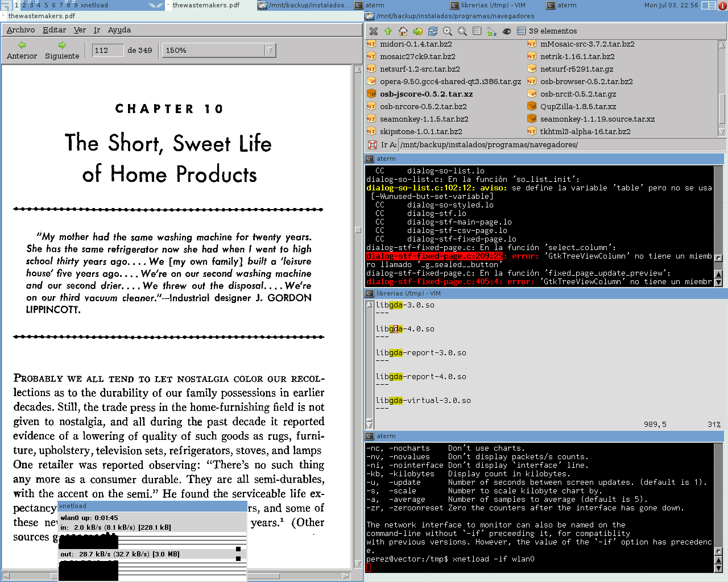Switch to list view icon in file manager
Viewport: 728px width, 582px height.
point(477,31)
